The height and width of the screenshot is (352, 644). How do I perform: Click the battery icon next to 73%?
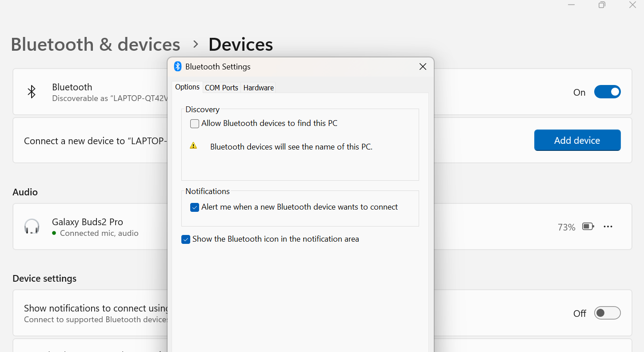588,227
